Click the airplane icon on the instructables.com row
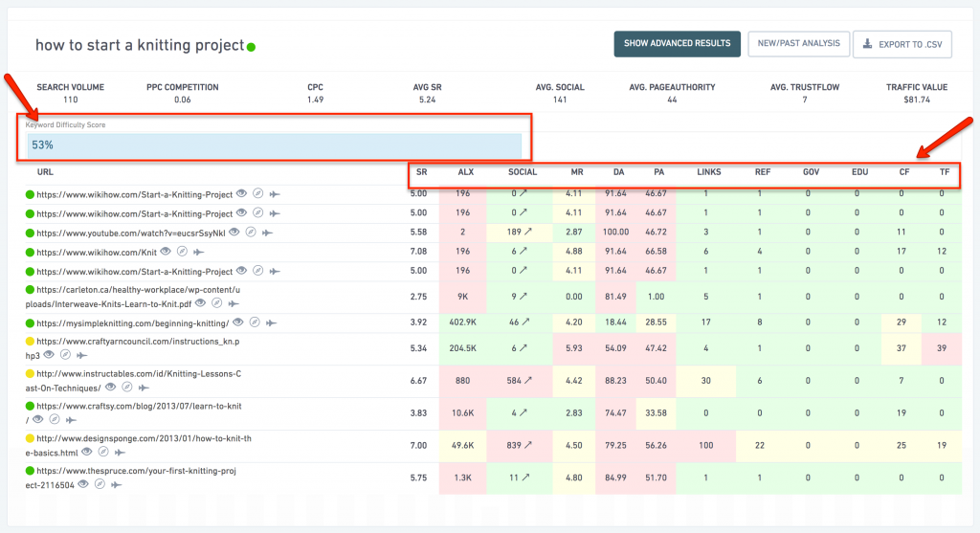Screen dimensions: 980x533 pyautogui.click(x=144, y=389)
